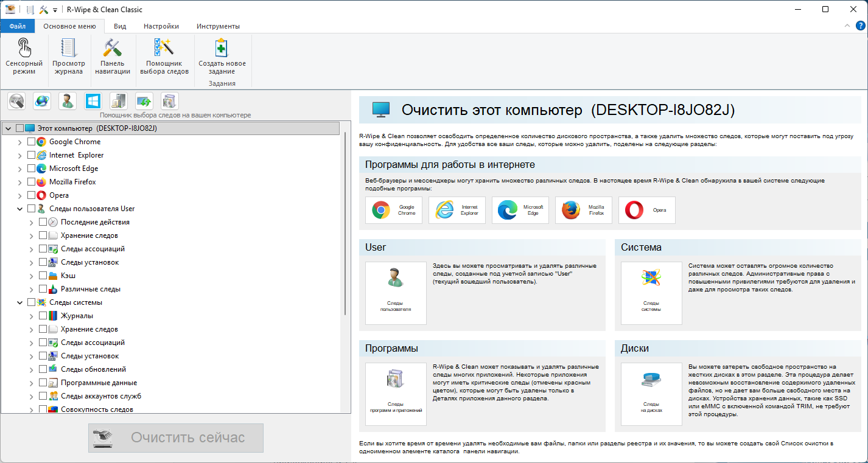Click the Mozilla Firefox tile
Viewport: 868px width, 463px height.
click(583, 211)
